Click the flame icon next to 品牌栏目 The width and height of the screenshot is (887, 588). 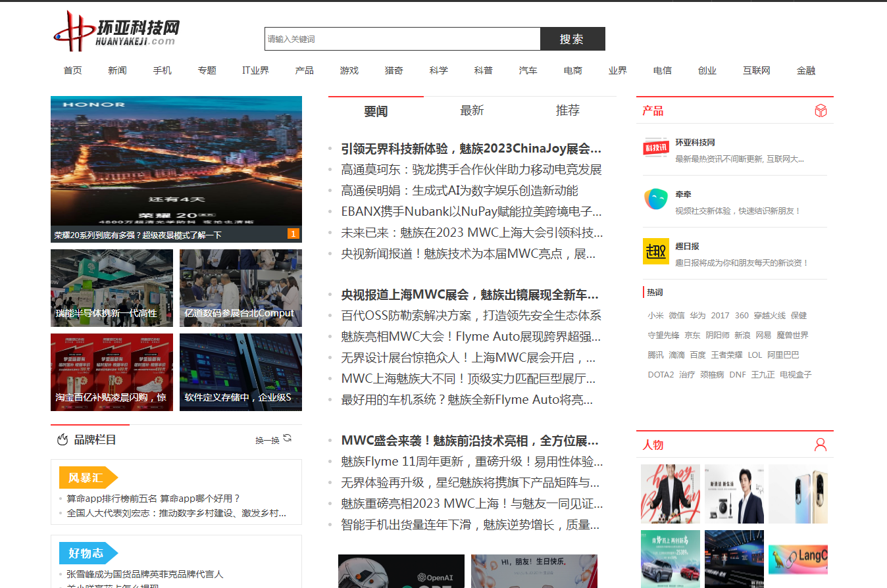point(63,440)
